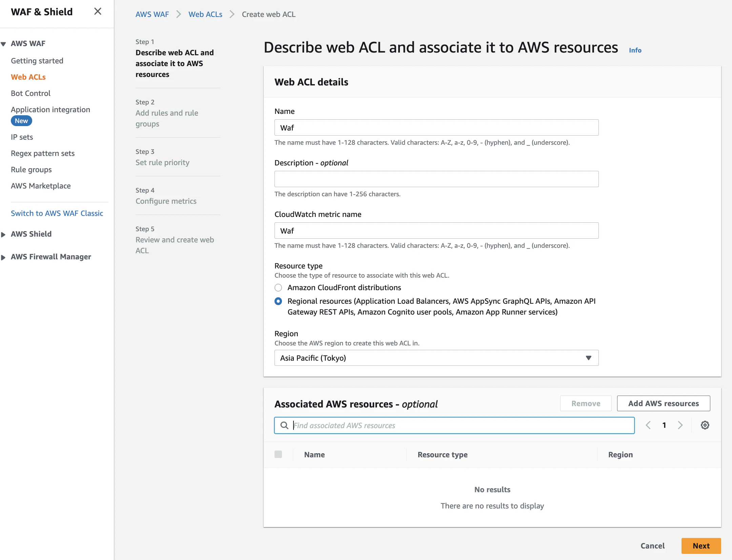Screen dimensions: 732x560
Task: Select Regional resources radio button
Action: 278,301
